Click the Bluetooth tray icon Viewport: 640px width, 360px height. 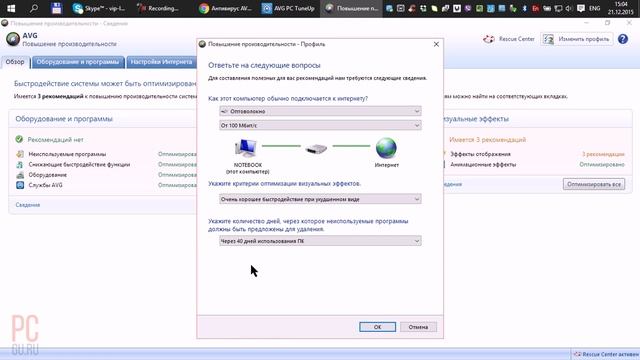coord(524,8)
